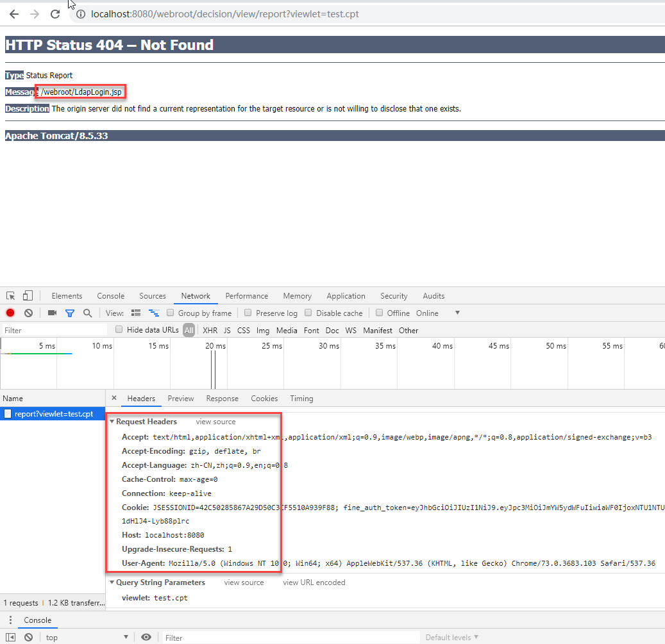Show the console sidebar
Screen dimensions: 665x644
click(11, 638)
